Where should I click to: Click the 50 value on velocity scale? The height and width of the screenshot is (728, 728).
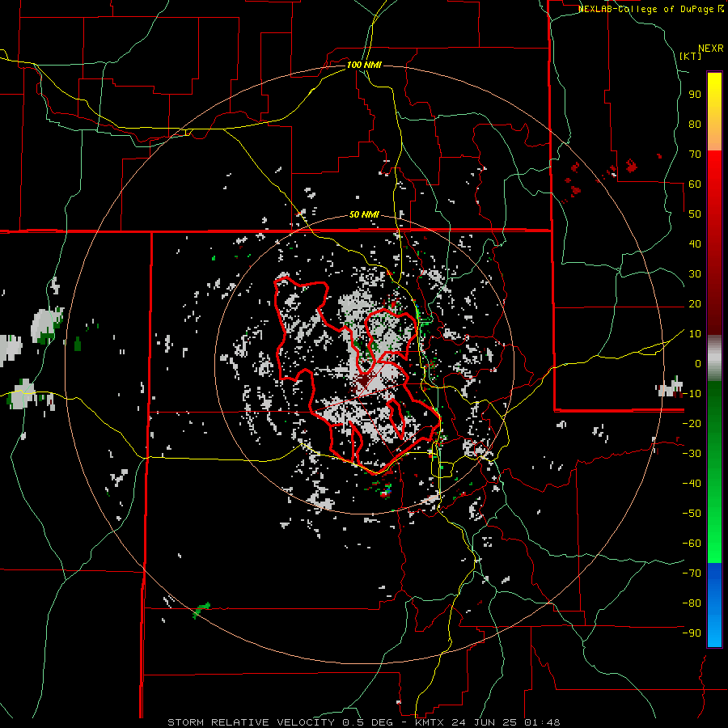[695, 214]
